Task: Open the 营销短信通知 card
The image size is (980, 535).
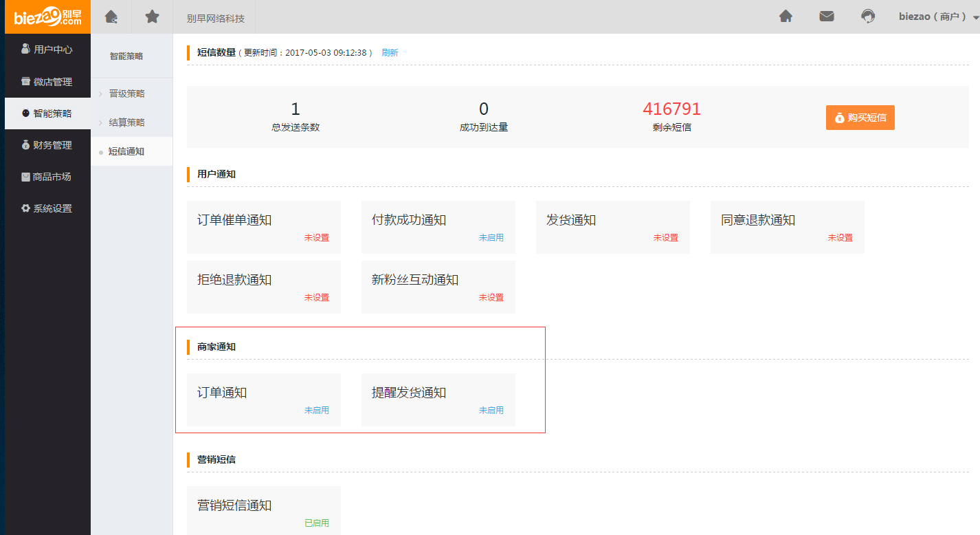Action: point(264,510)
